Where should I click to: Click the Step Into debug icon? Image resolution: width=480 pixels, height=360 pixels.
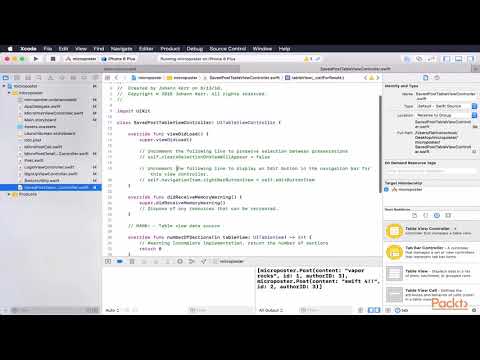point(156,262)
